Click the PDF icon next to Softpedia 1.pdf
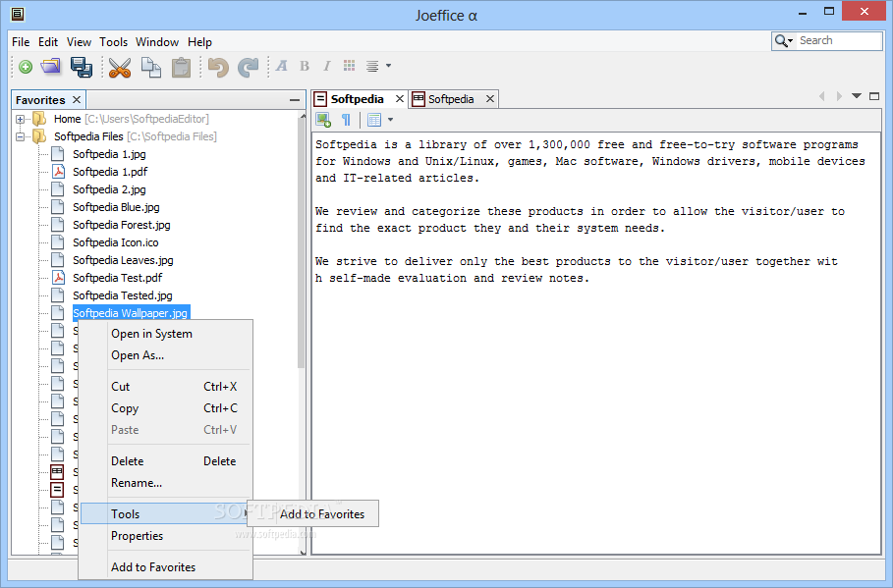893x588 pixels. click(58, 172)
